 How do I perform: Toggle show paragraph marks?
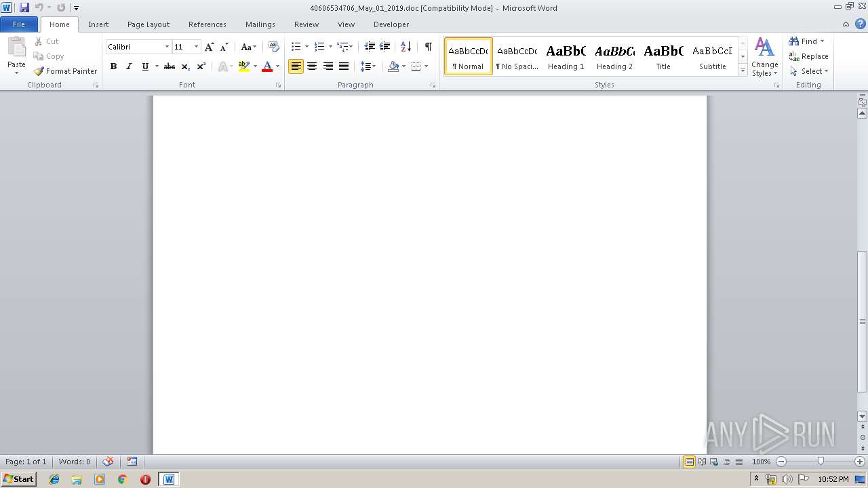point(428,47)
